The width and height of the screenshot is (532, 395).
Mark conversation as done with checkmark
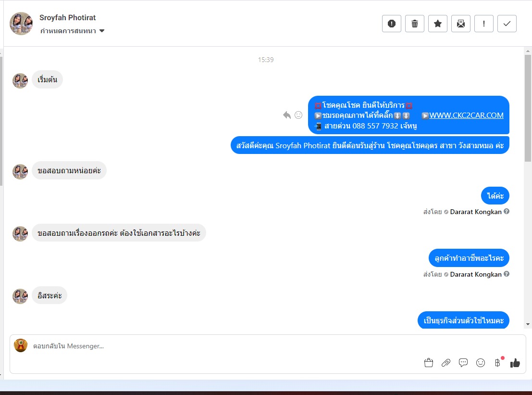(507, 24)
